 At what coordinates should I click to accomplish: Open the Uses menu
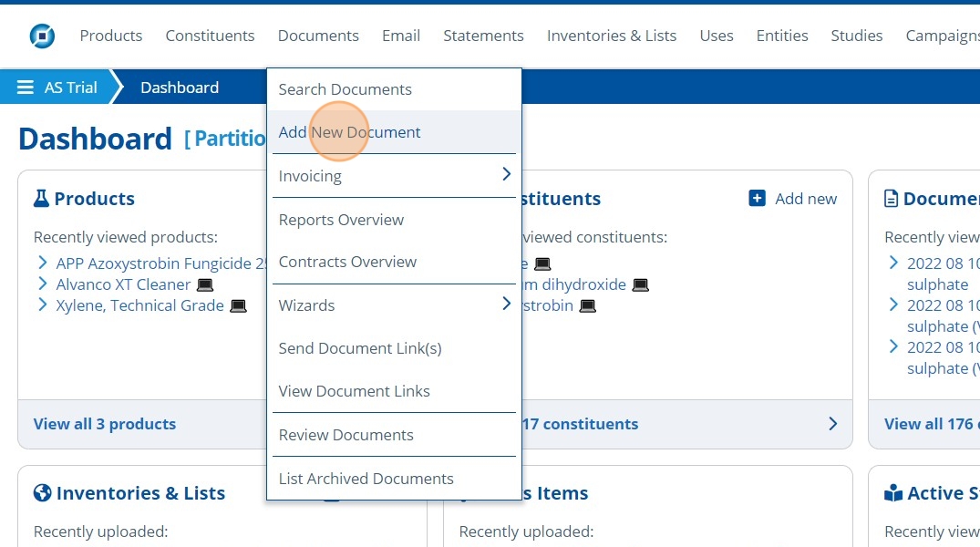click(x=717, y=36)
